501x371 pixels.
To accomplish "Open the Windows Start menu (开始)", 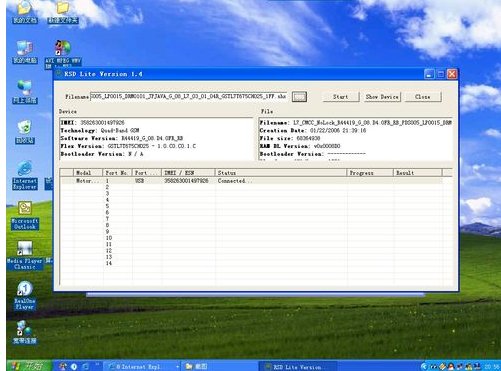I will tap(29, 366).
